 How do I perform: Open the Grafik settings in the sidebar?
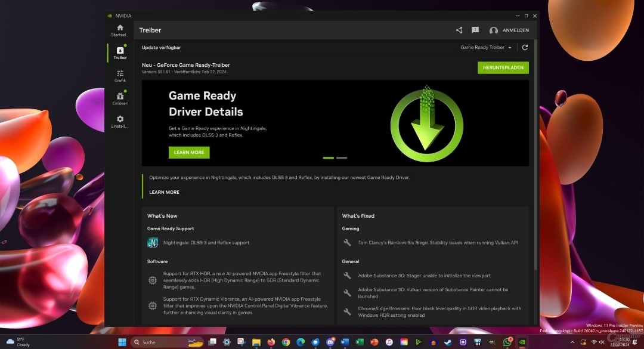pyautogui.click(x=120, y=76)
